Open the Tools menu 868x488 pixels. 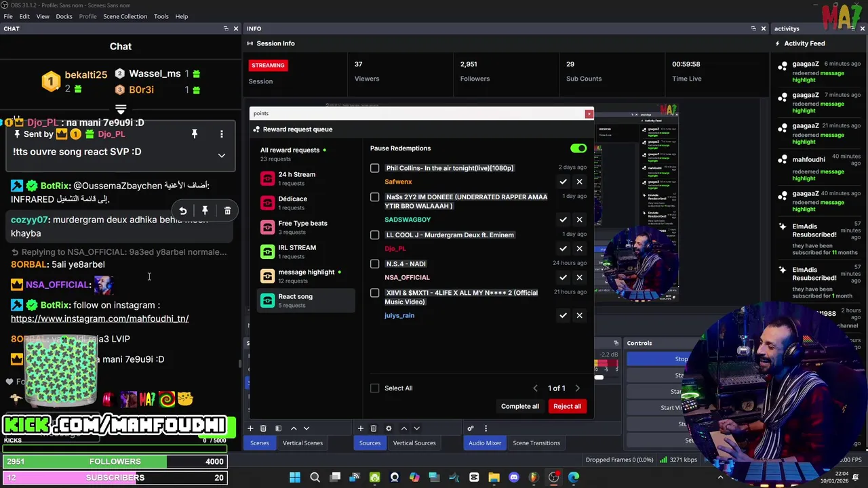tap(161, 16)
